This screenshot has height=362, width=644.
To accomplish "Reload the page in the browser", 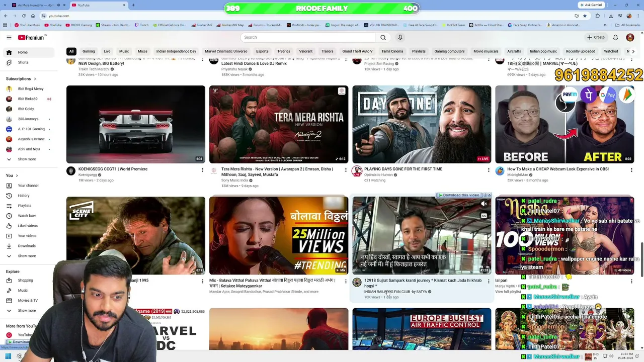I will 24,16.
